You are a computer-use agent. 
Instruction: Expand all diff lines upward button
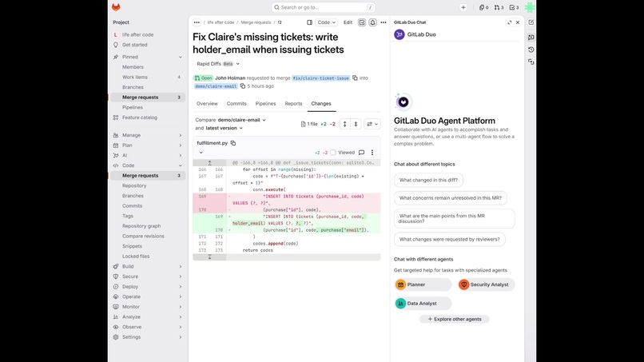pos(344,124)
